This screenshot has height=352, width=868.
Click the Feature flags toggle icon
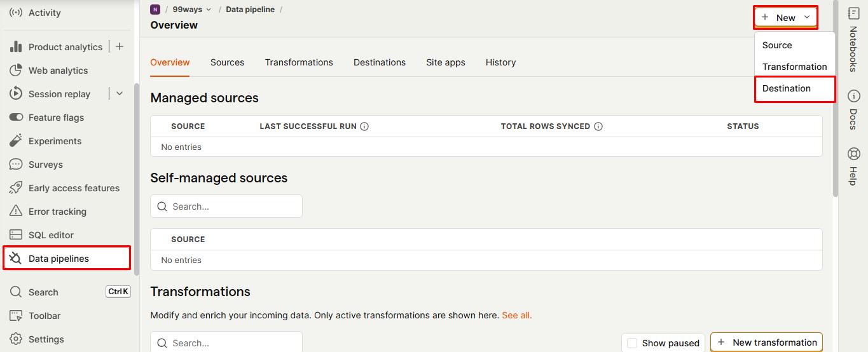pyautogui.click(x=17, y=118)
